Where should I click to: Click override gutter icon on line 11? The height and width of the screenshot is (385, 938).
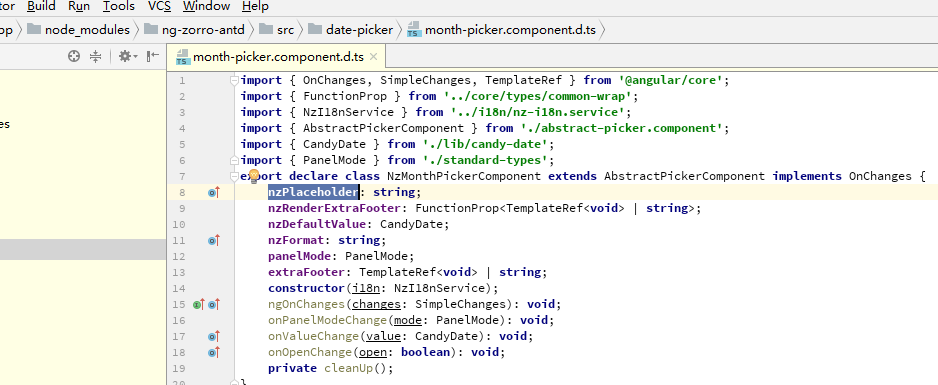214,240
